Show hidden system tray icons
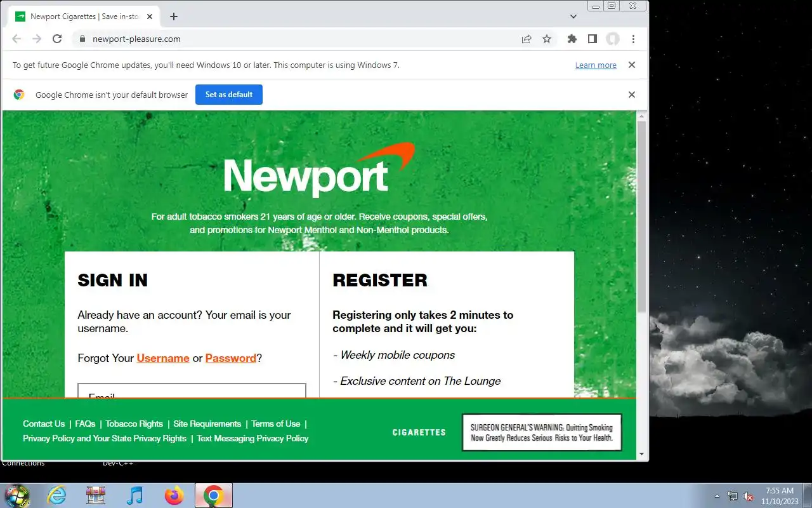 (717, 496)
